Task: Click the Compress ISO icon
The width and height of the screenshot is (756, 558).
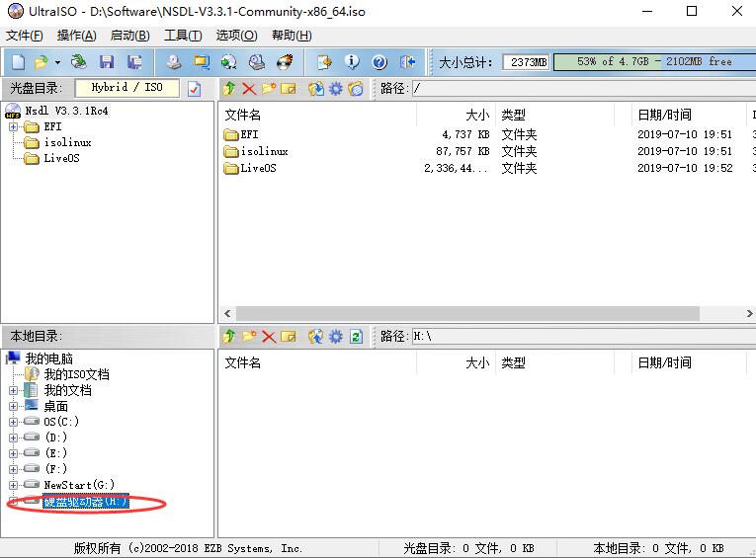Action: pos(229,62)
